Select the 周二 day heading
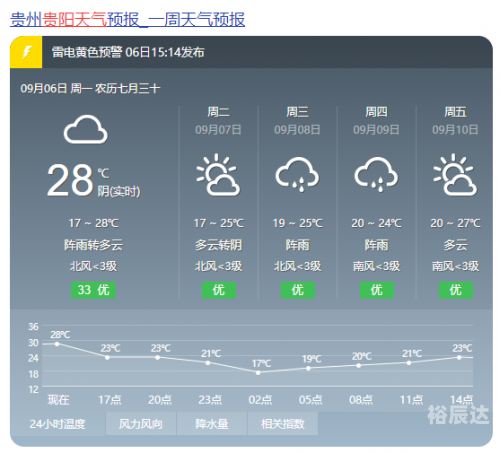Viewport: 500px width, 453px height. point(218,112)
